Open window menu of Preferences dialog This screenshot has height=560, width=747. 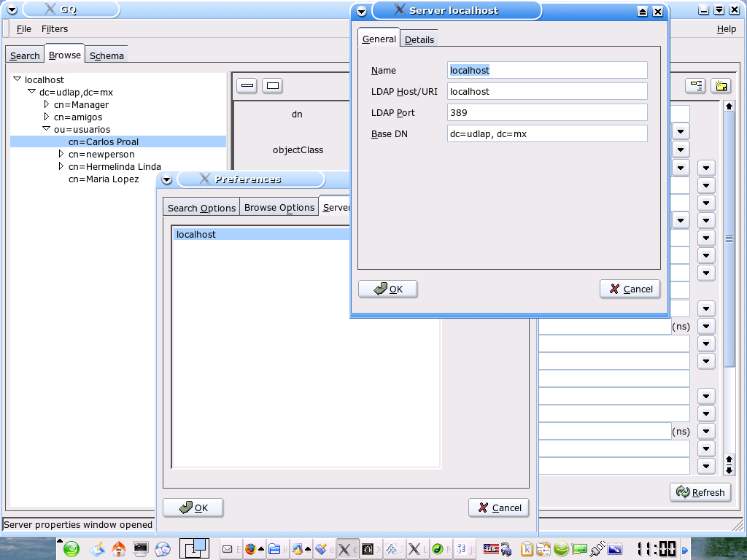click(x=166, y=179)
